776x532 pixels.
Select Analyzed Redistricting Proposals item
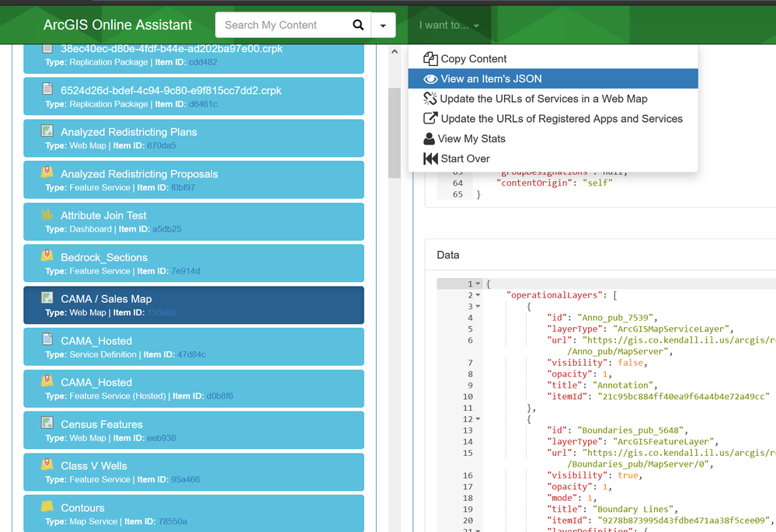tap(193, 179)
